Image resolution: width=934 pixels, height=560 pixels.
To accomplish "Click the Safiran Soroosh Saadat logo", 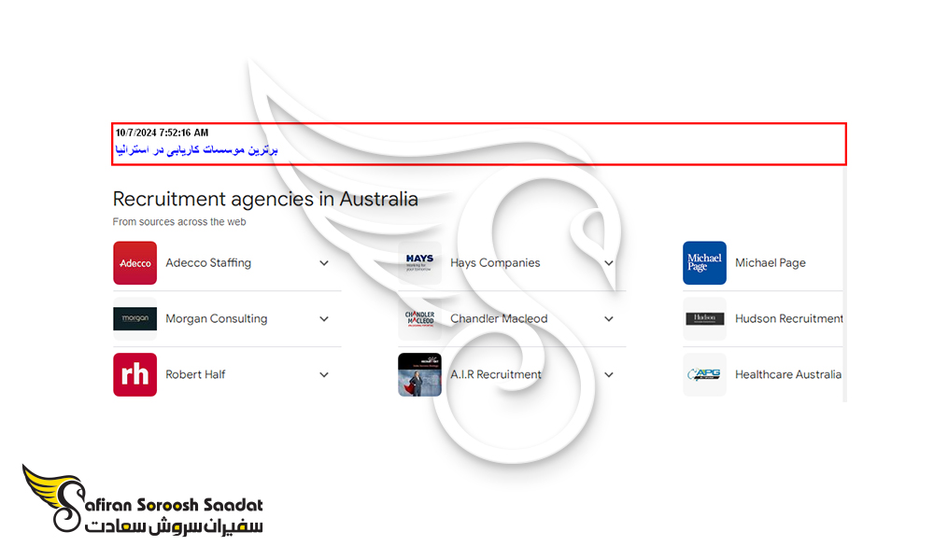I will [143, 500].
